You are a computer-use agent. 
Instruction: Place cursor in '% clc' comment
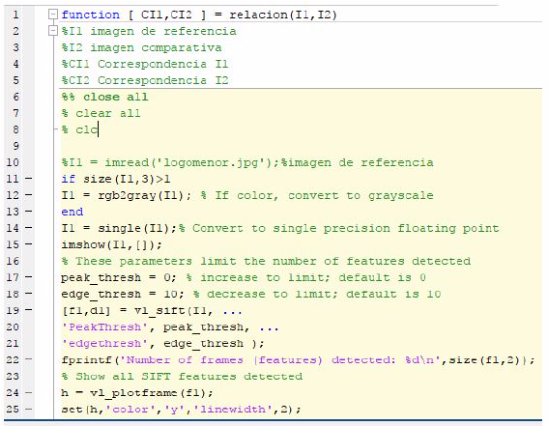click(x=80, y=130)
